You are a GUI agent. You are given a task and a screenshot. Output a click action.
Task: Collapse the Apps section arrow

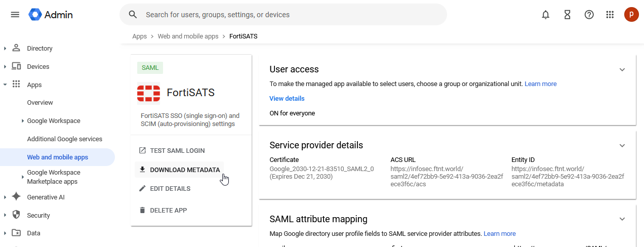[x=5, y=85]
